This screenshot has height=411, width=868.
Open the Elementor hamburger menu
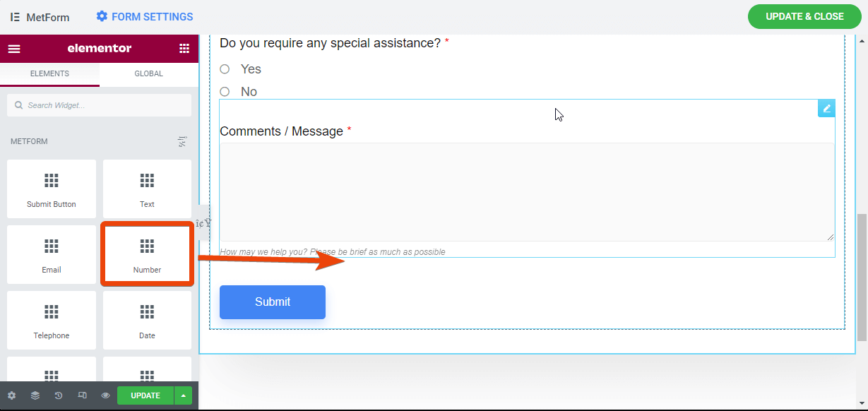click(14, 49)
